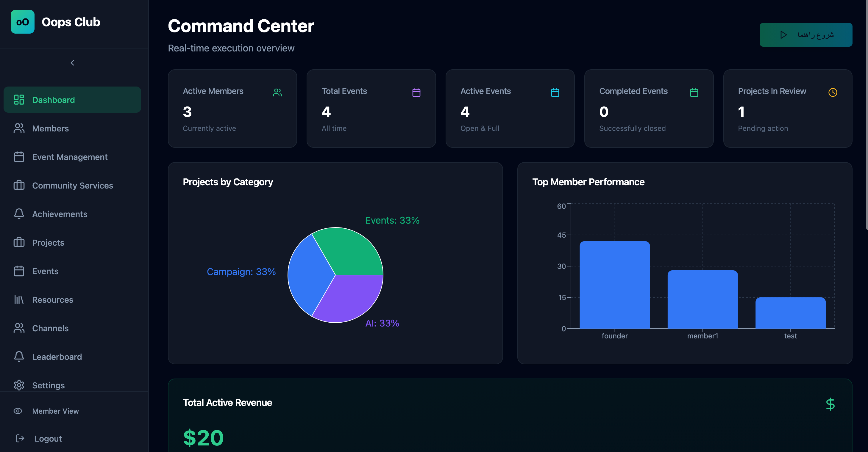Collapse the sidebar with the chevron arrow

click(x=72, y=63)
